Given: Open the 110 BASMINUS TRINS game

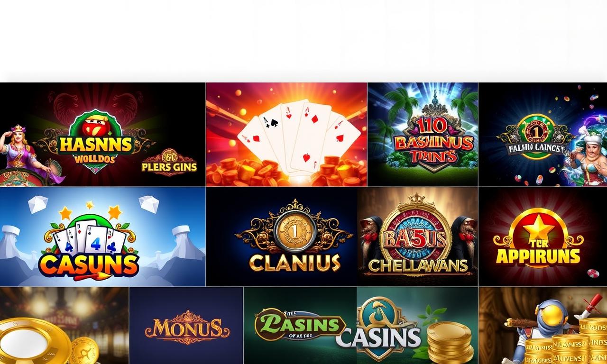Looking at the screenshot, I should (423, 135).
